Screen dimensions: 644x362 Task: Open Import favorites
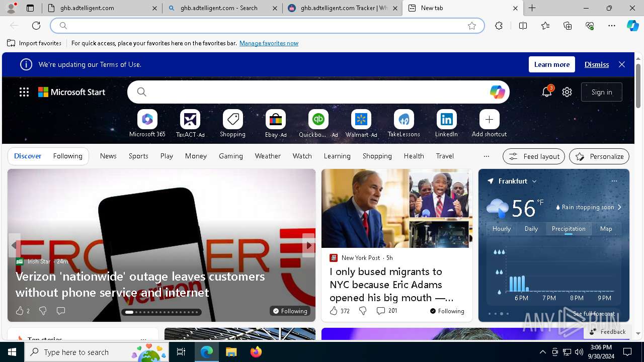click(x=34, y=43)
